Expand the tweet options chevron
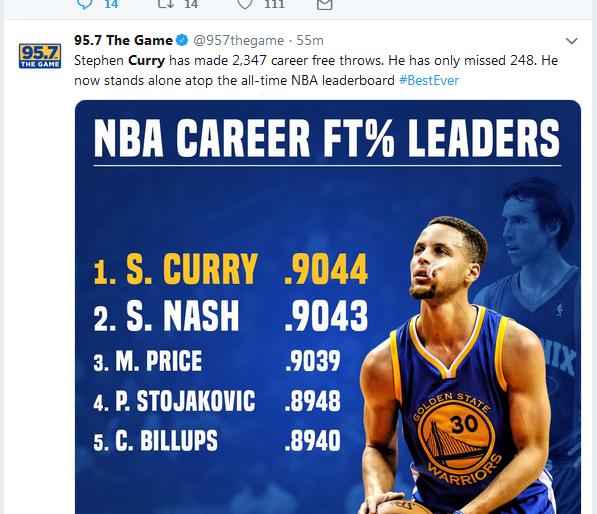Screen dimensions: 597x514 [x=572, y=41]
